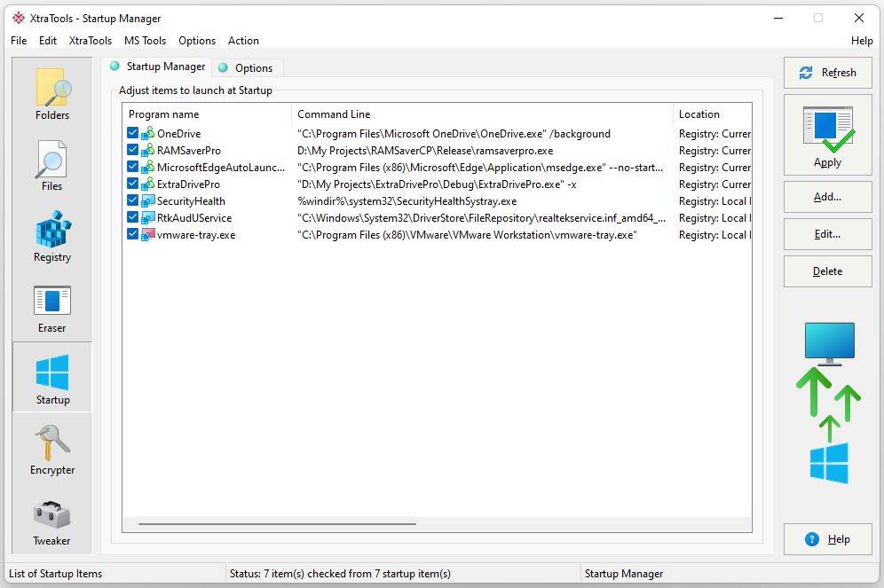Select vmware-tray.exe command line path cell
This screenshot has height=588, width=884.
[467, 235]
